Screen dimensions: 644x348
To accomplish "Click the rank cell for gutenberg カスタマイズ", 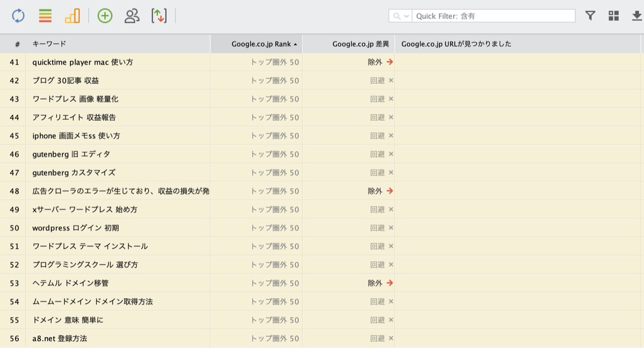I will pos(257,173).
